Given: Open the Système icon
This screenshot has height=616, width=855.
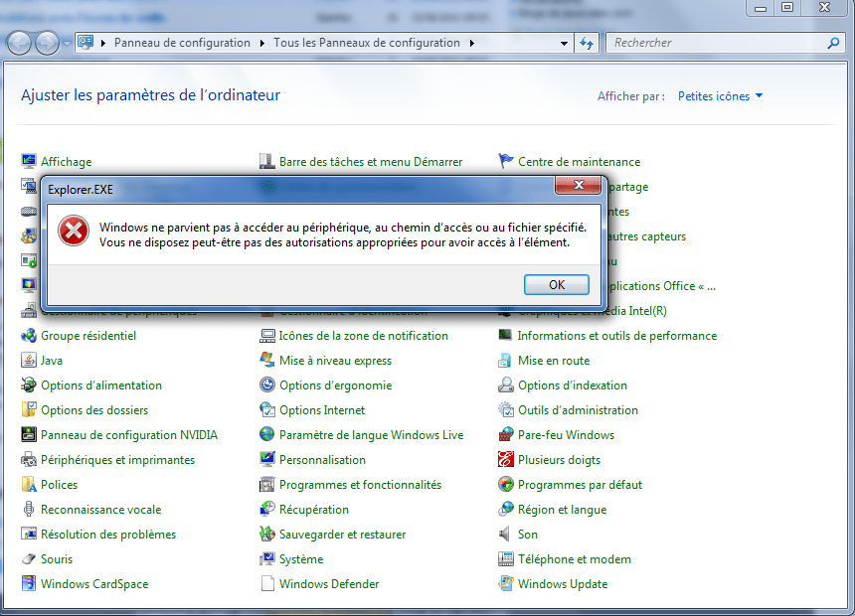Looking at the screenshot, I should [x=266, y=558].
